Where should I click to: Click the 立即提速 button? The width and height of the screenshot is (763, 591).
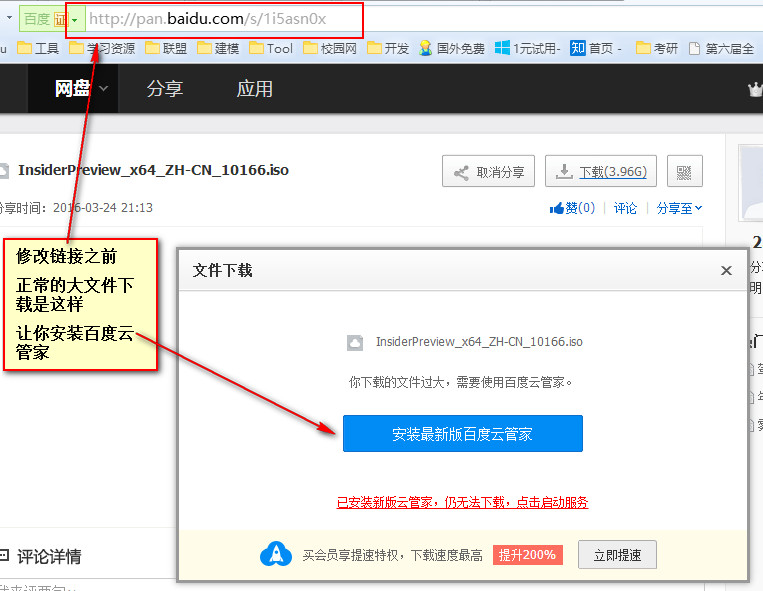click(x=617, y=555)
